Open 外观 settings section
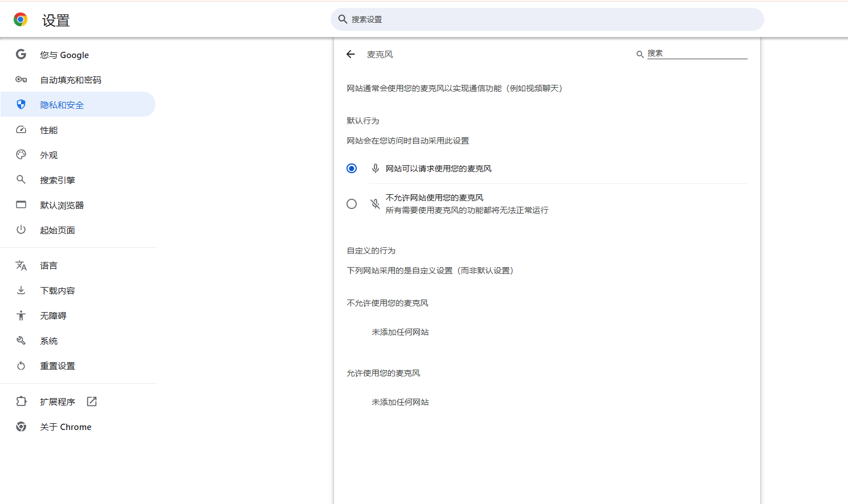Image resolution: width=848 pixels, height=504 pixels. (78, 155)
